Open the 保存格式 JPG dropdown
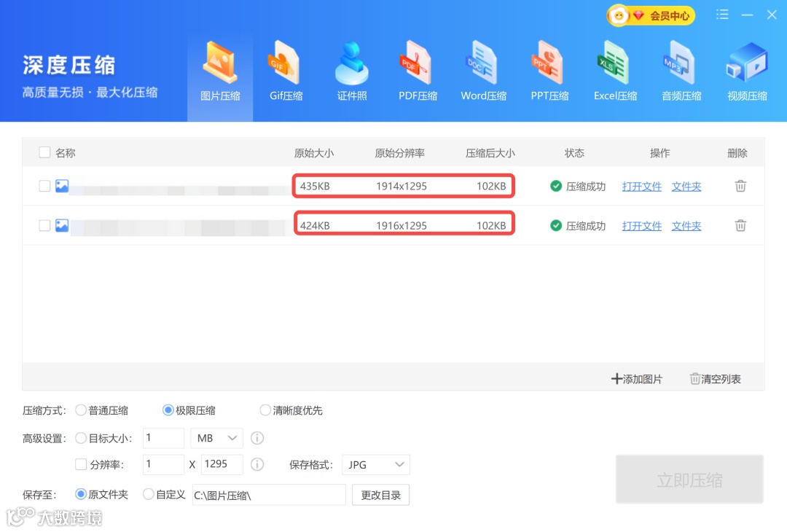The height and width of the screenshot is (532, 787). 376,465
